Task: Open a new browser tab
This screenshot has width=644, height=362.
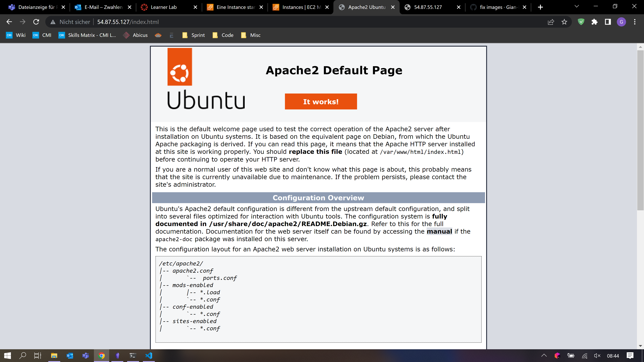Action: pos(540,7)
